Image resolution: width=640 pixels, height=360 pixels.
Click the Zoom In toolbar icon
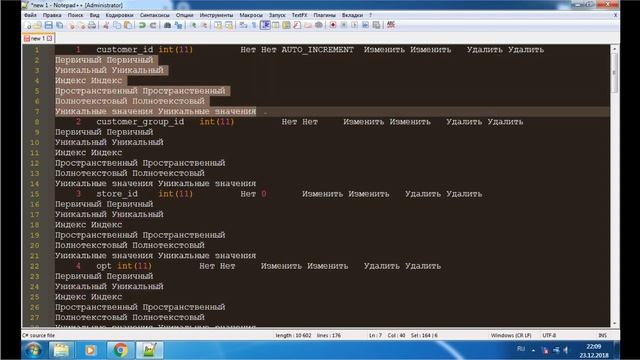click(193, 25)
